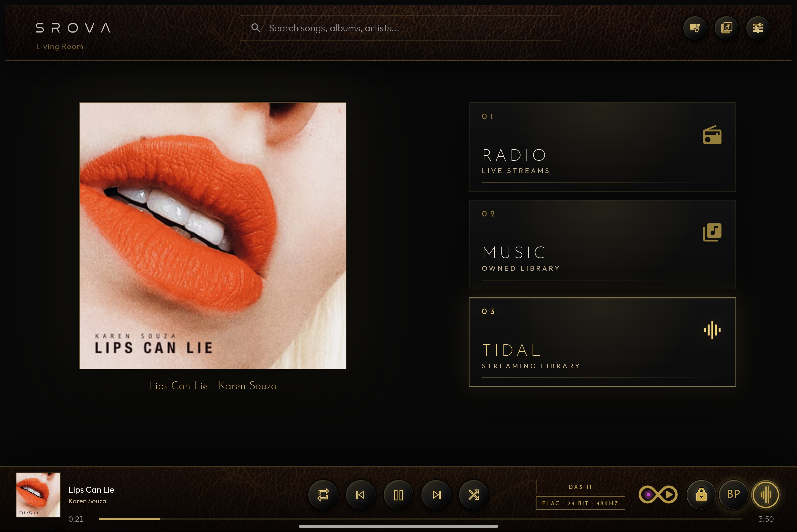Focus the search songs, albums, artists field
Screen dimensions: 797x532
point(400,28)
